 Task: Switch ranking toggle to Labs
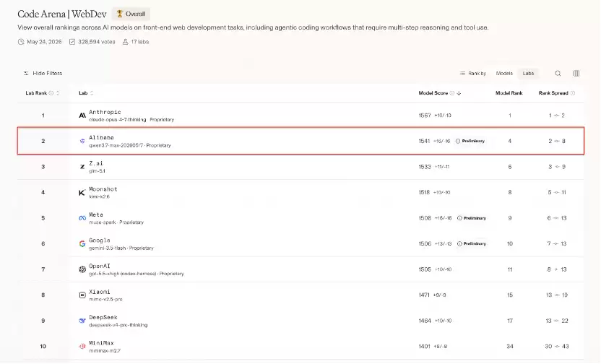(x=528, y=73)
